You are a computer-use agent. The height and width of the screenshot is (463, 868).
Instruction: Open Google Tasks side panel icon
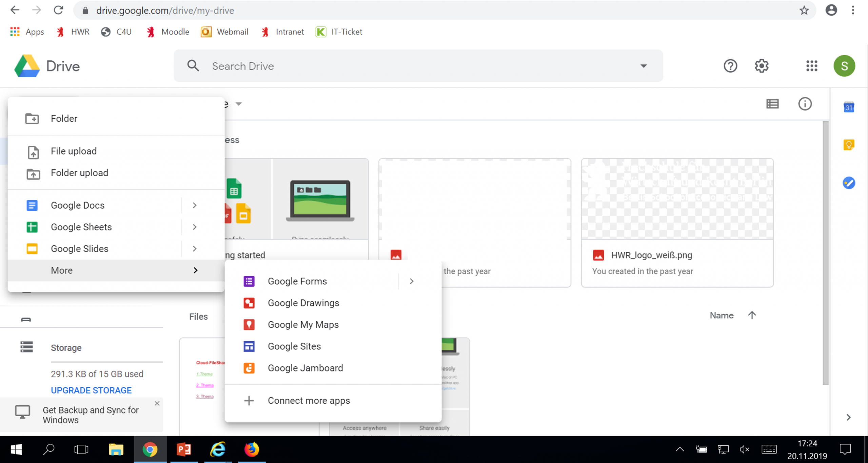849,183
